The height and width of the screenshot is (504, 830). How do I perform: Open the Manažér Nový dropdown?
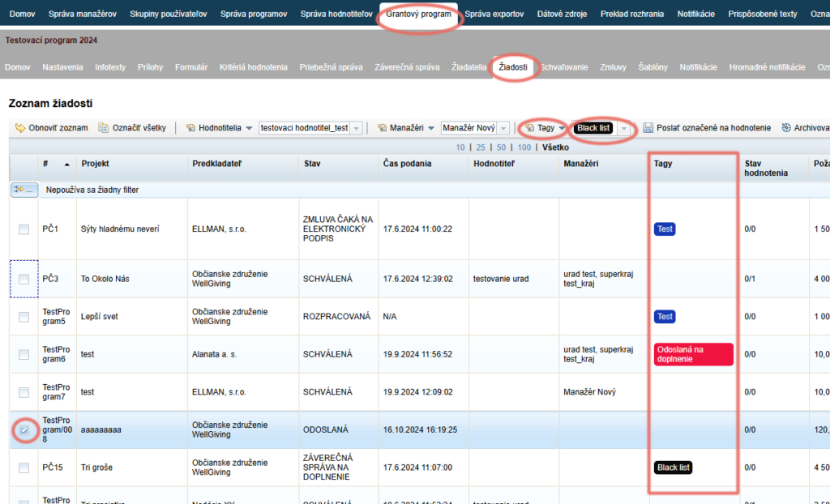[x=503, y=128]
